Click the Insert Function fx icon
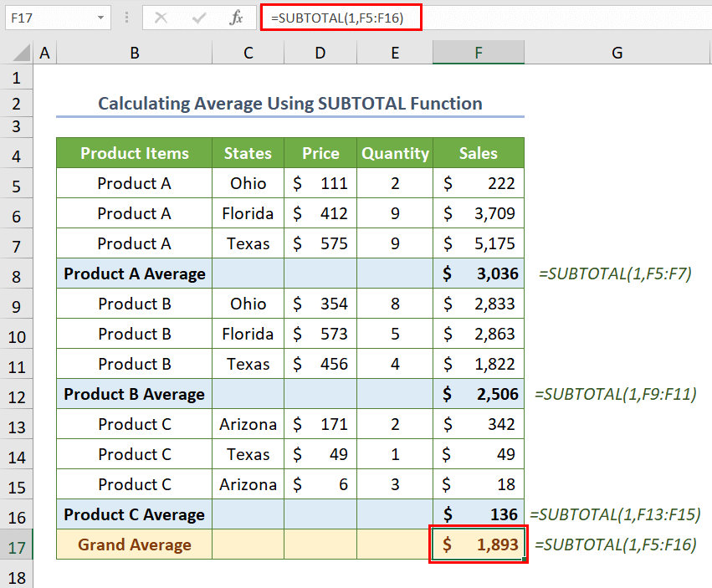 point(236,18)
